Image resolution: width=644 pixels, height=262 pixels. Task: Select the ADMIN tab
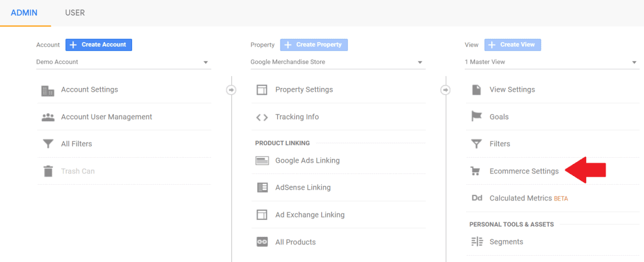click(x=25, y=13)
